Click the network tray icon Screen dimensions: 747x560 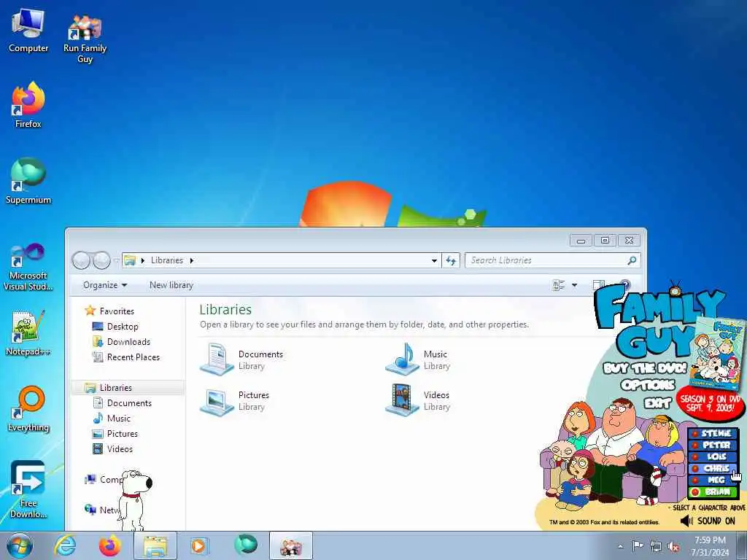click(x=656, y=547)
